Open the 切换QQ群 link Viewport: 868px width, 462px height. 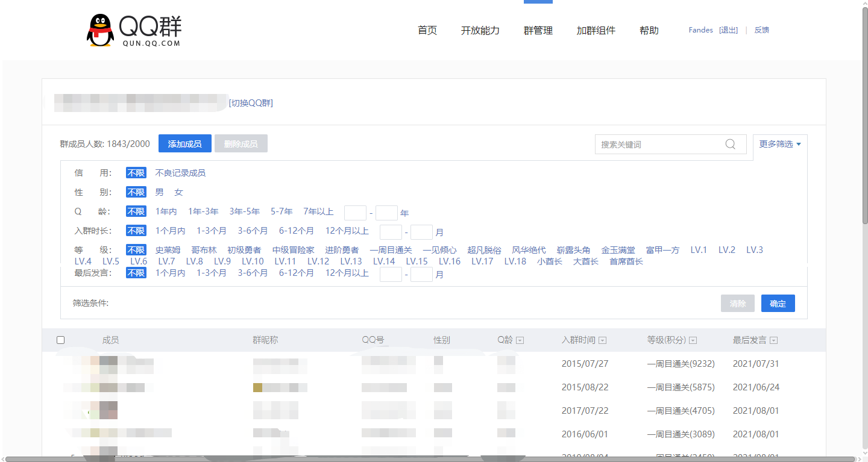pos(252,103)
